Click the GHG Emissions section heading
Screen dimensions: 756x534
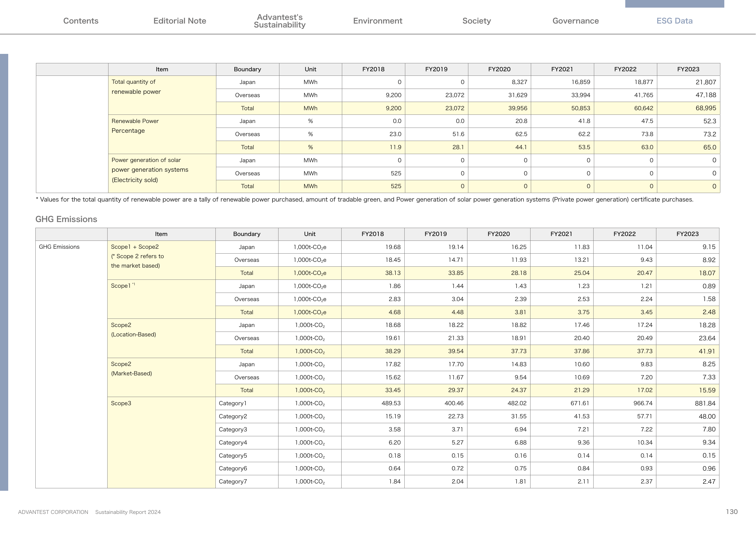[x=66, y=219]
